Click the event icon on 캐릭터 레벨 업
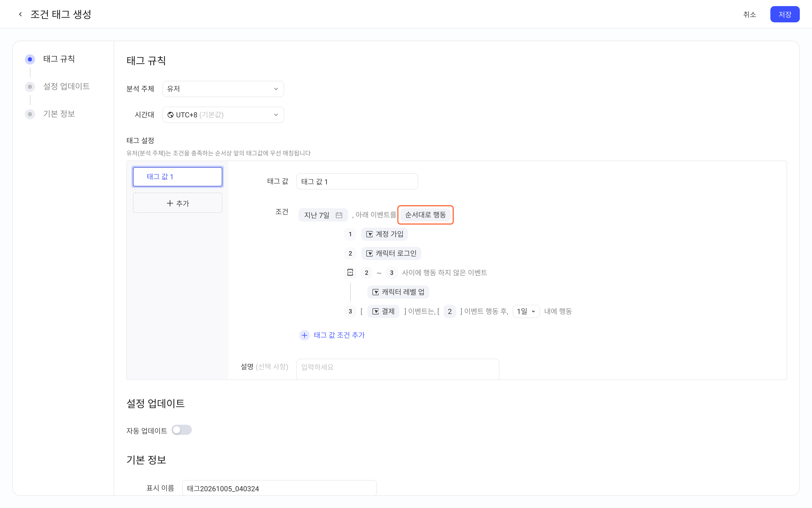The image size is (812, 508). (x=376, y=292)
